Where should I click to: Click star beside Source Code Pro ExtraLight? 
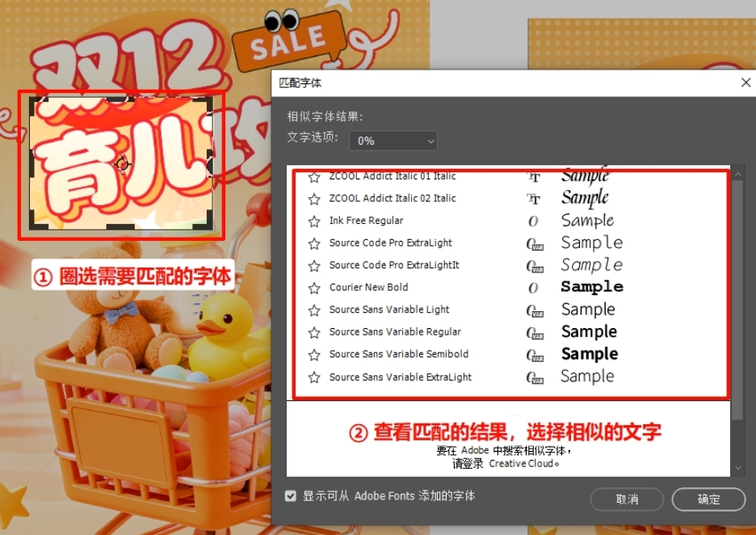pyautogui.click(x=314, y=243)
